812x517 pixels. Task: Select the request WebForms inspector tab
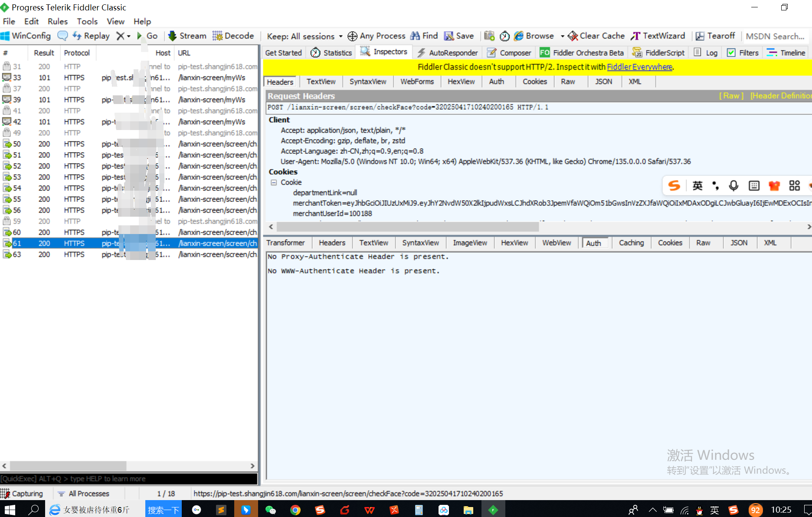tap(417, 81)
